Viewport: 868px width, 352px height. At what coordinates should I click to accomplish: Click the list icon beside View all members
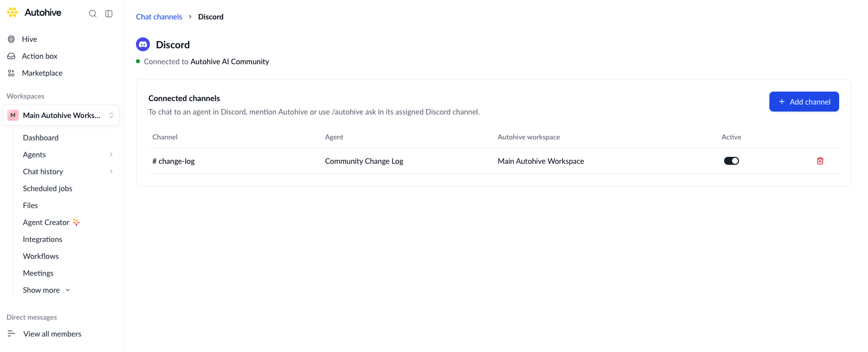tap(11, 334)
